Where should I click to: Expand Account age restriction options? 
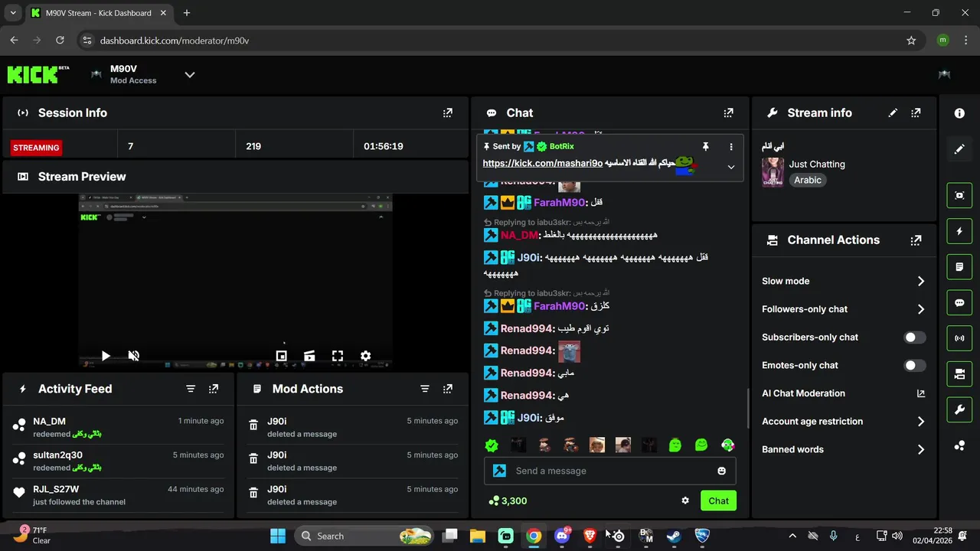pyautogui.click(x=920, y=422)
